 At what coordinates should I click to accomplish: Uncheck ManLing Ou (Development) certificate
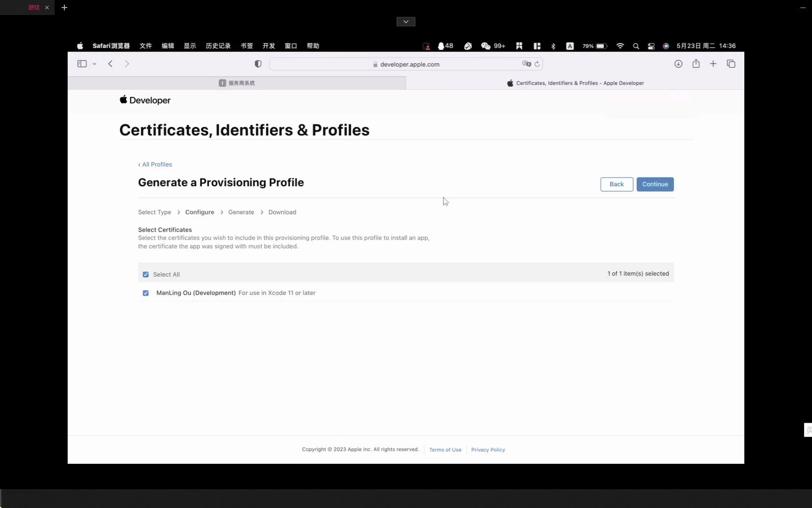pyautogui.click(x=146, y=293)
